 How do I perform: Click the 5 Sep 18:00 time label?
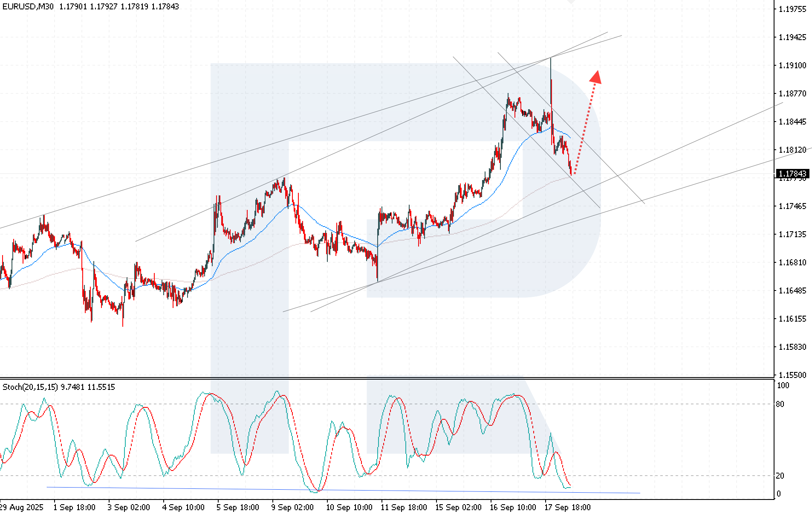[238, 507]
